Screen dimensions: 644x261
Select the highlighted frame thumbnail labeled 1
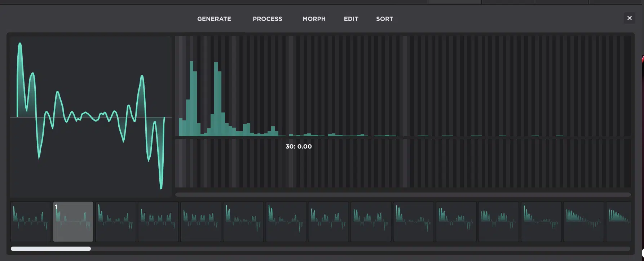(x=73, y=221)
